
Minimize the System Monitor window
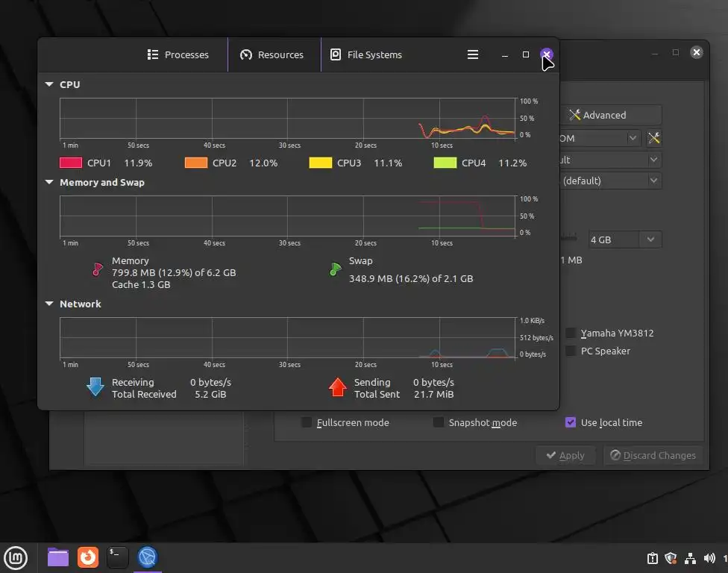point(505,54)
